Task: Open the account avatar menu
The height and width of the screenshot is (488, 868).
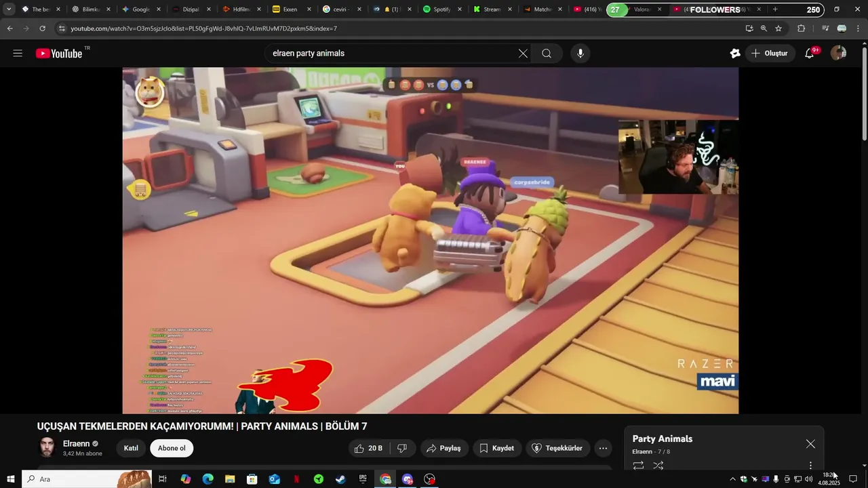Action: (838, 54)
